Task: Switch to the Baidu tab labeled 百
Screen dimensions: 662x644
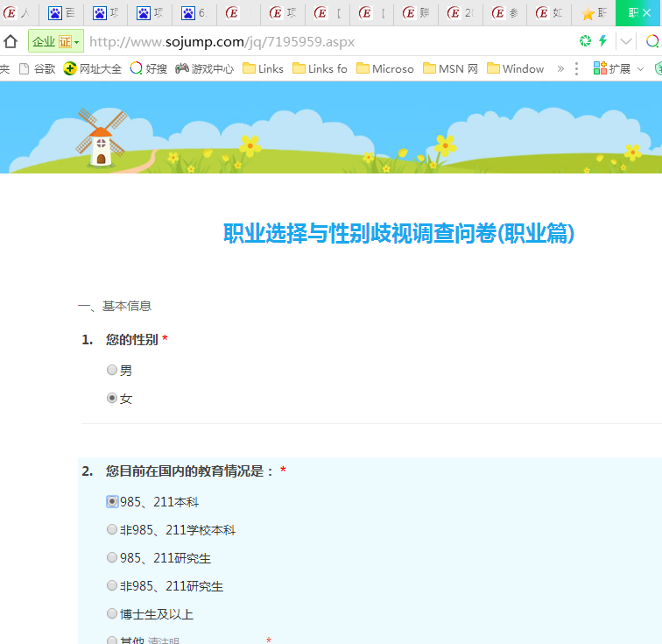Action: [x=61, y=13]
